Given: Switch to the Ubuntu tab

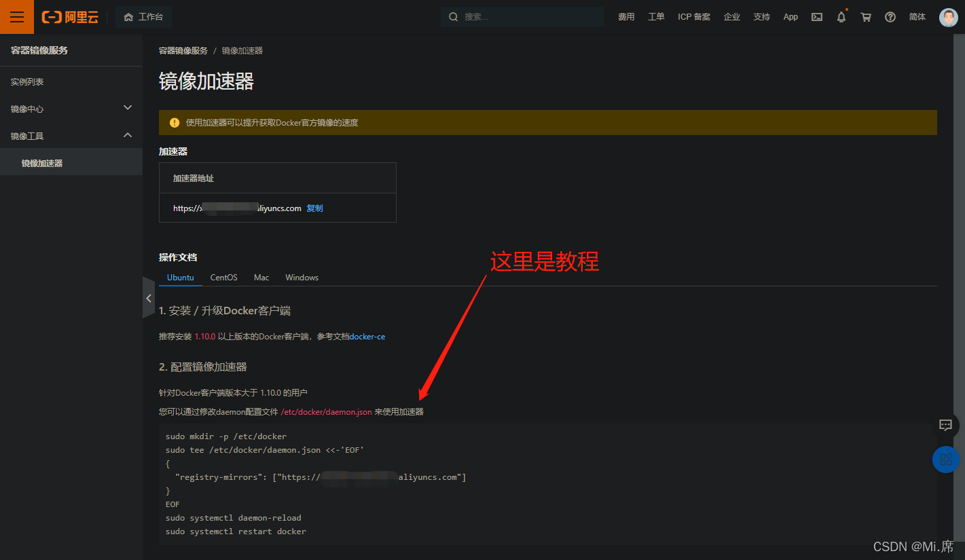Looking at the screenshot, I should pyautogui.click(x=181, y=278).
